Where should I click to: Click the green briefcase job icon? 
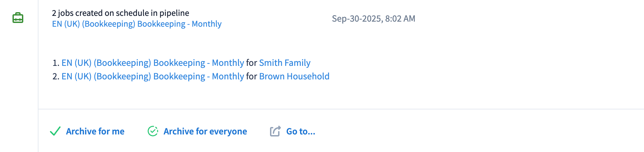[18, 18]
